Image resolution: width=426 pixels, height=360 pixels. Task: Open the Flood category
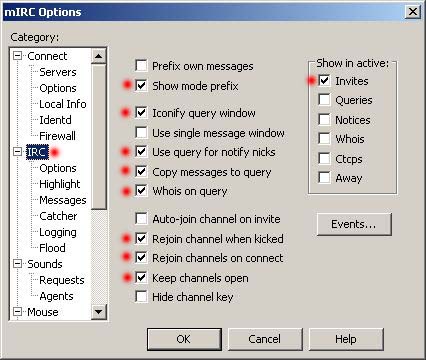[52, 248]
